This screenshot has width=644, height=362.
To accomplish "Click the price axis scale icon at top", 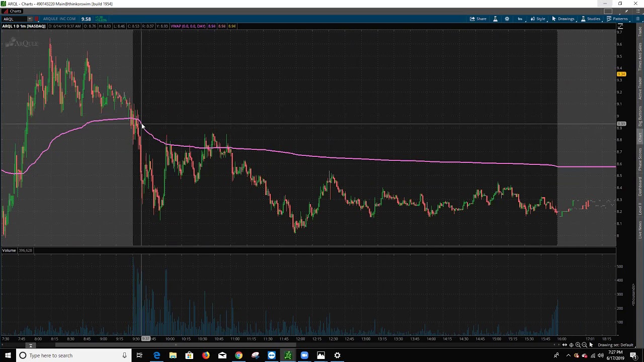I will [x=620, y=26].
